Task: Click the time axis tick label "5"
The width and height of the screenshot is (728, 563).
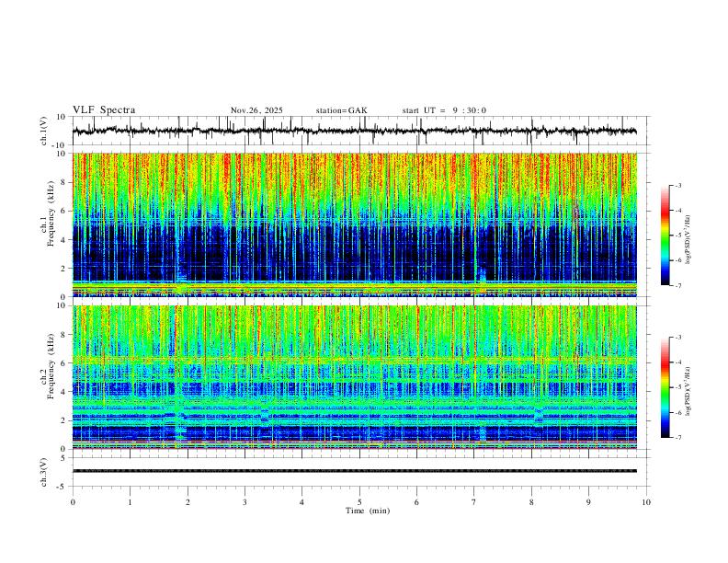Action: [359, 502]
